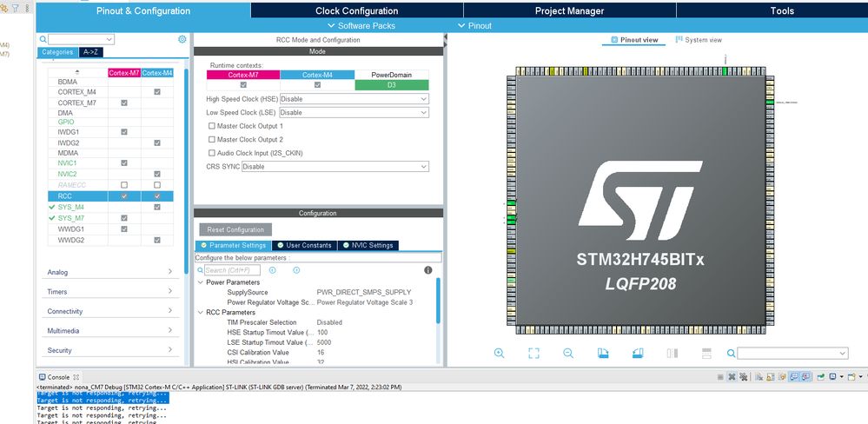Click the pin search magnifier icon
The image size is (868, 424).
731,353
